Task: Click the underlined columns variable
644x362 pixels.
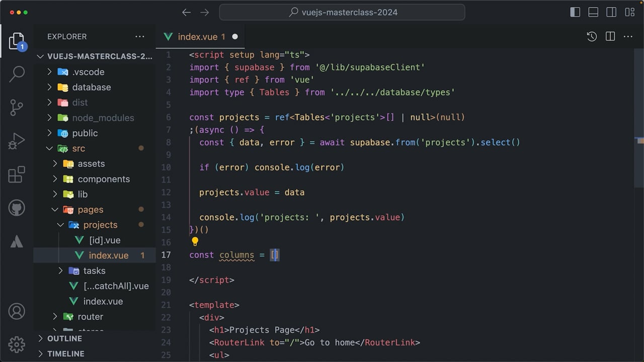Action: (237, 255)
